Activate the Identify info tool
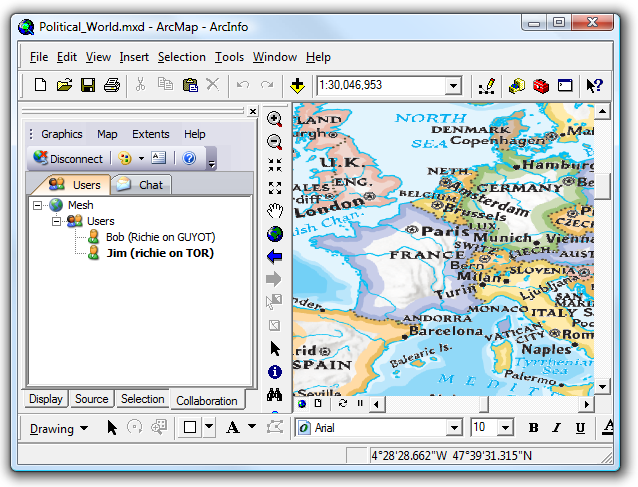 coord(275,372)
